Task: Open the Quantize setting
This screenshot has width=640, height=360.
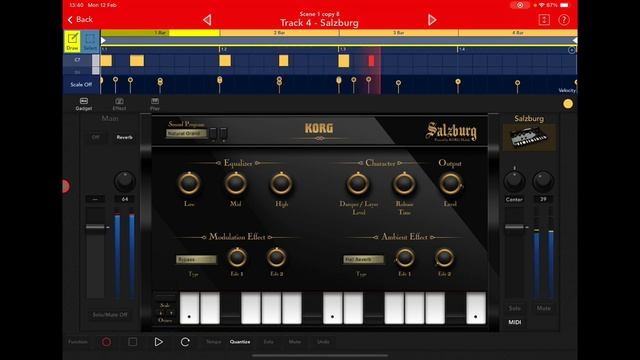Action: coord(240,342)
